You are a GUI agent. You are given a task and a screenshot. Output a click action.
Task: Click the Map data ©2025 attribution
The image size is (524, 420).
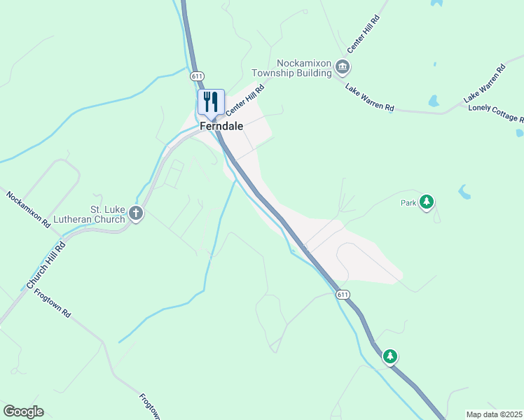(495, 414)
